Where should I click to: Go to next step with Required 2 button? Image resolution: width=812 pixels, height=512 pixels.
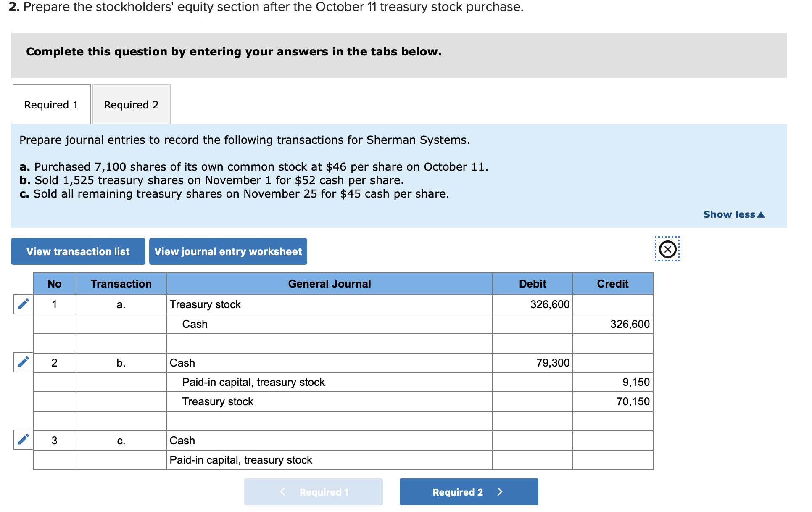click(468, 492)
